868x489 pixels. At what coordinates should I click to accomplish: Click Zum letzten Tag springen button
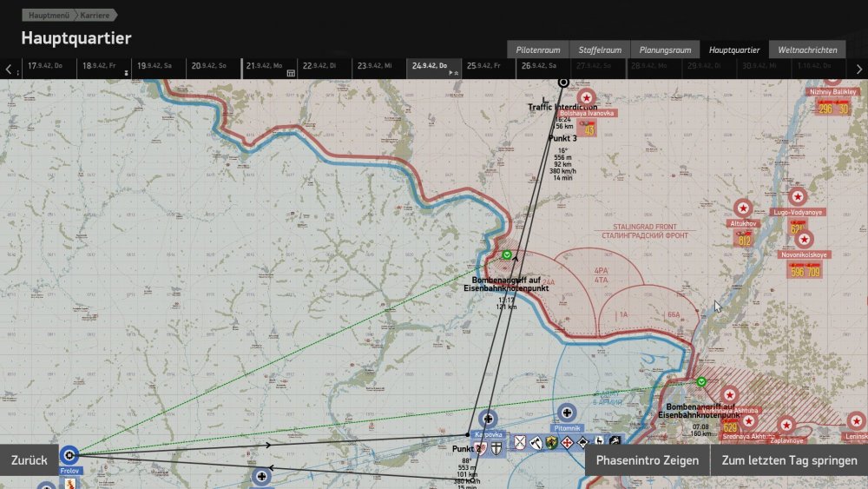tap(789, 460)
